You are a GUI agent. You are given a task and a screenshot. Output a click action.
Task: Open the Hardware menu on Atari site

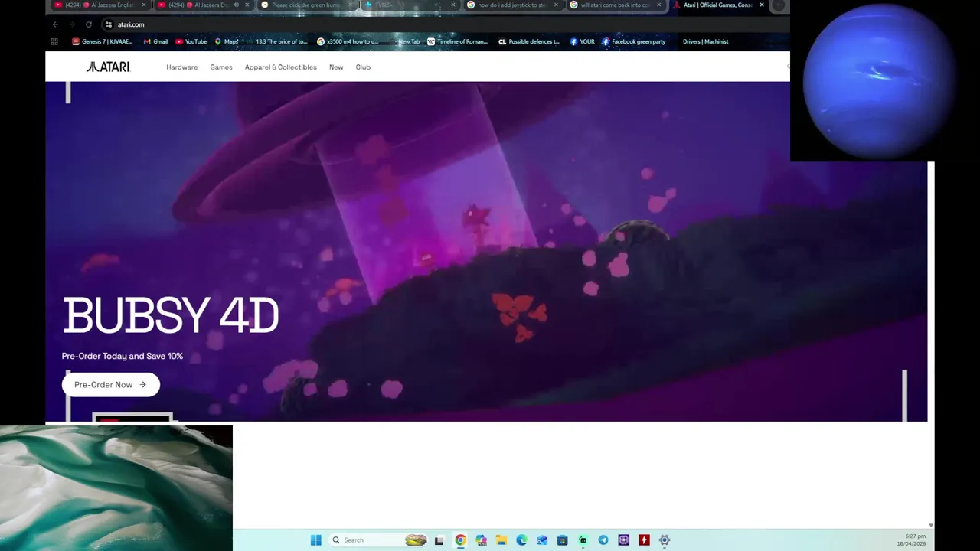pos(182,67)
